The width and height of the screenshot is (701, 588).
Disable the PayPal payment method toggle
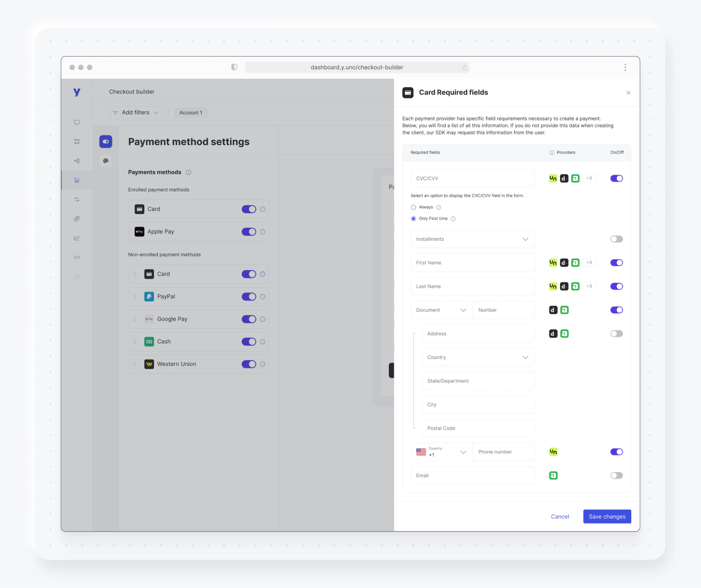[249, 297]
